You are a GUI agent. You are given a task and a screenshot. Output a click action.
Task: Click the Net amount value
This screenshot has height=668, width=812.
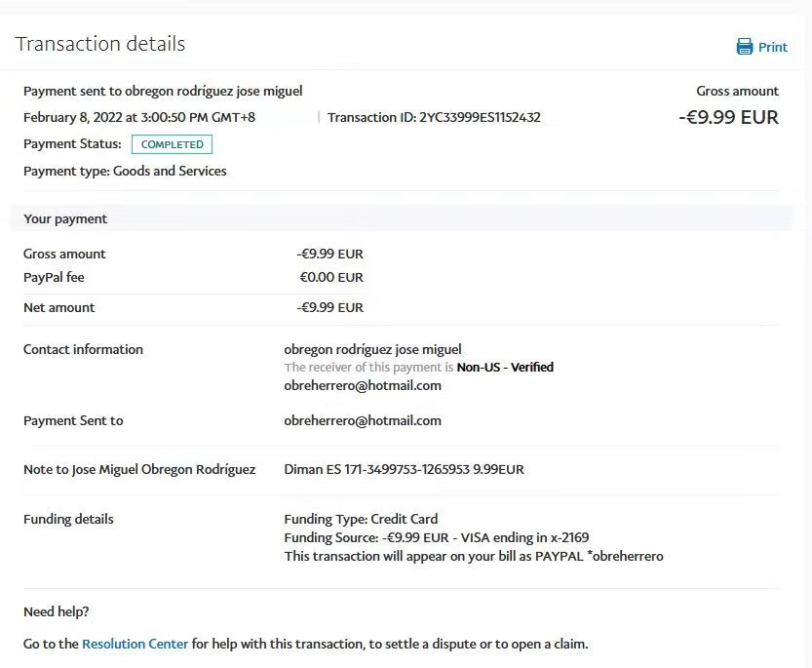tap(330, 307)
